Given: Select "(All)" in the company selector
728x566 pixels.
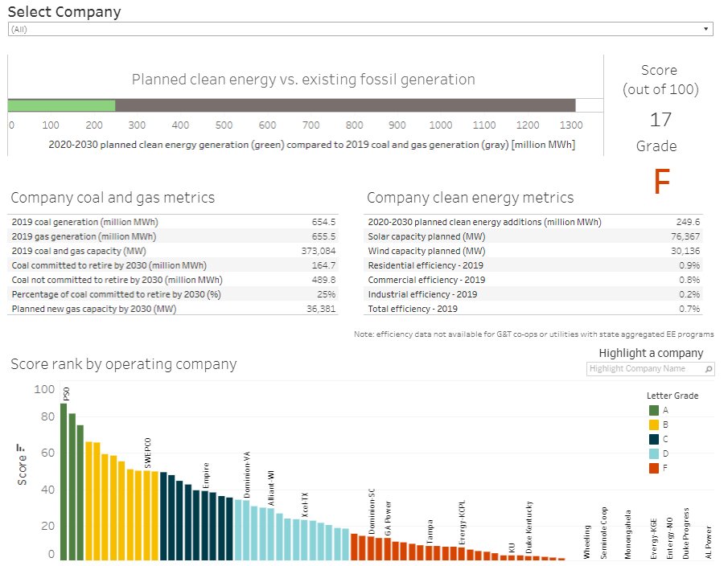Looking at the screenshot, I should click(x=80, y=27).
